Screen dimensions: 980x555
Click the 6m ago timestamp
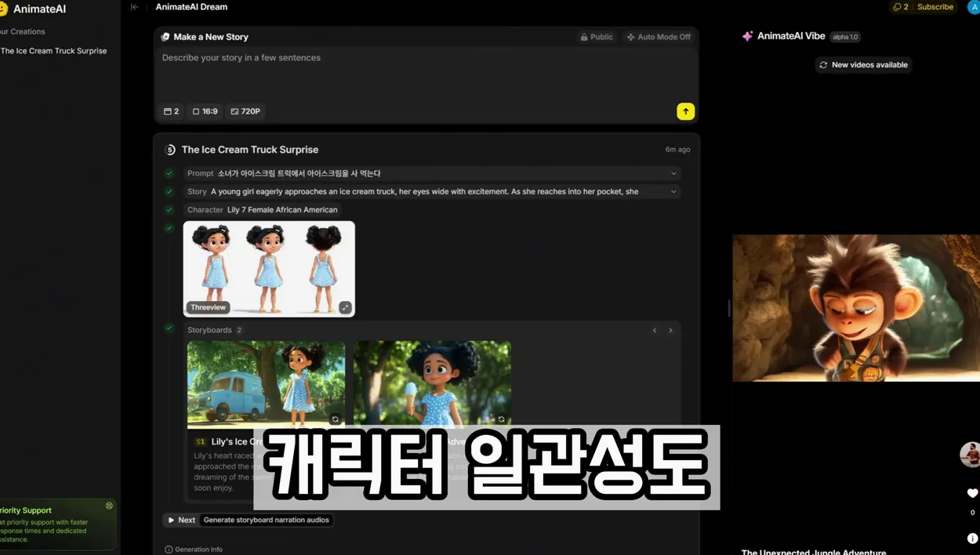click(678, 150)
